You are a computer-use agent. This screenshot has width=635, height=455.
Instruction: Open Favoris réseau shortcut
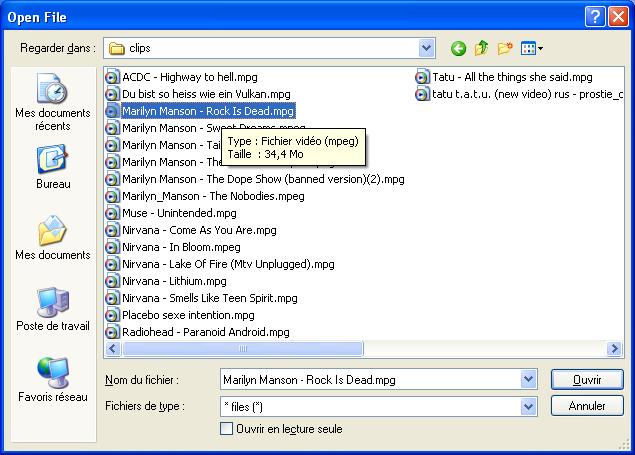(53, 380)
